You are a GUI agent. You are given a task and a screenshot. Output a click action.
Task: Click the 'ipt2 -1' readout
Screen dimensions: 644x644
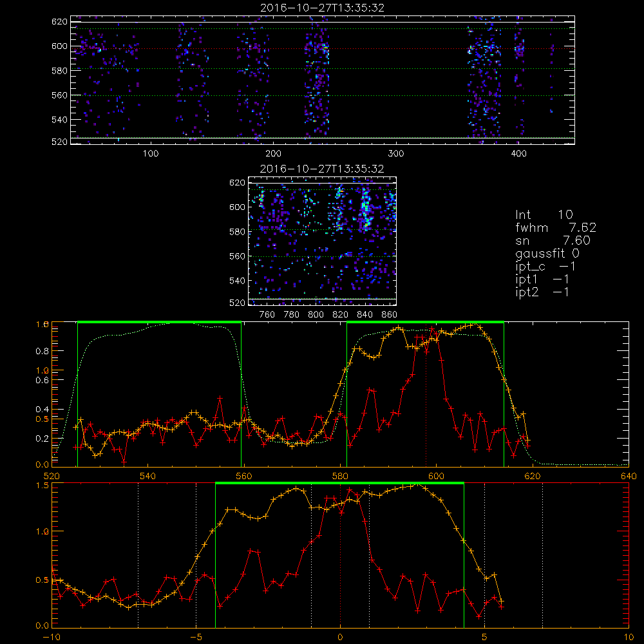(x=542, y=292)
